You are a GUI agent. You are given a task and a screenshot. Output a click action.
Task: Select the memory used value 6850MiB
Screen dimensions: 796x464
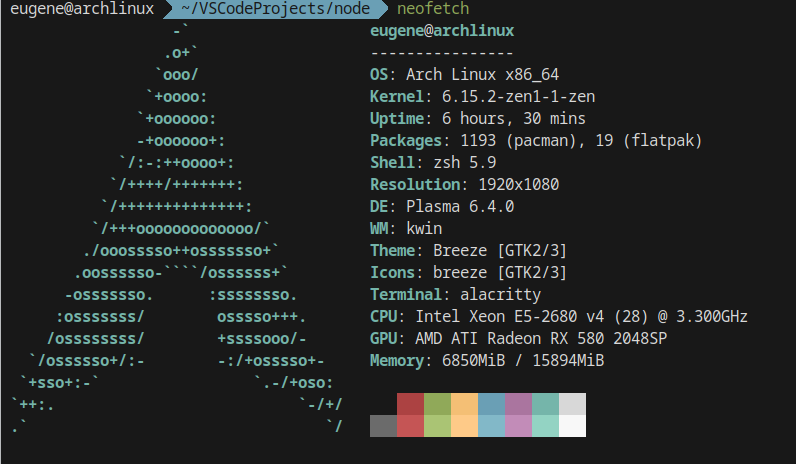(474, 360)
